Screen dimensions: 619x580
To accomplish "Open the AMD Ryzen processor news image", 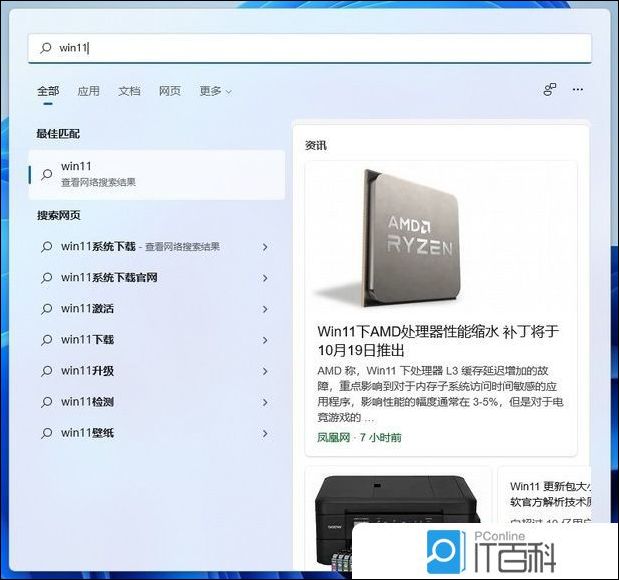I will [x=441, y=238].
